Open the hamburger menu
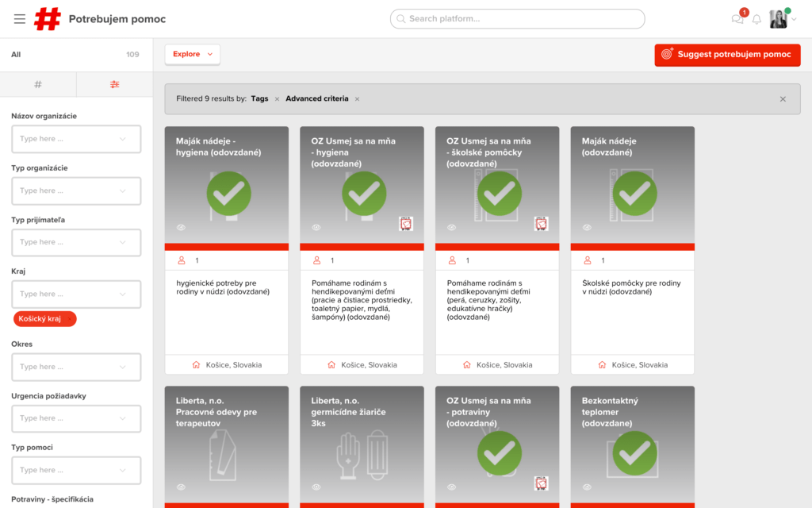The height and width of the screenshot is (508, 812). [20, 19]
